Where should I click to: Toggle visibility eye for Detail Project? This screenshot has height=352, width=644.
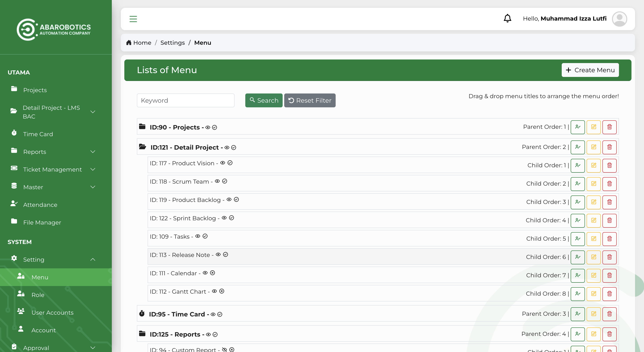pos(227,148)
